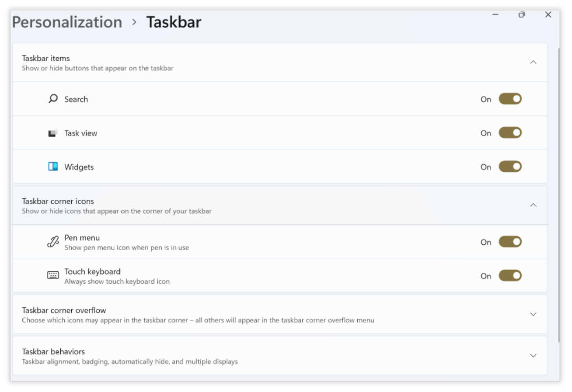Click 'Show pen menu icon when pen is in use'

tap(127, 248)
